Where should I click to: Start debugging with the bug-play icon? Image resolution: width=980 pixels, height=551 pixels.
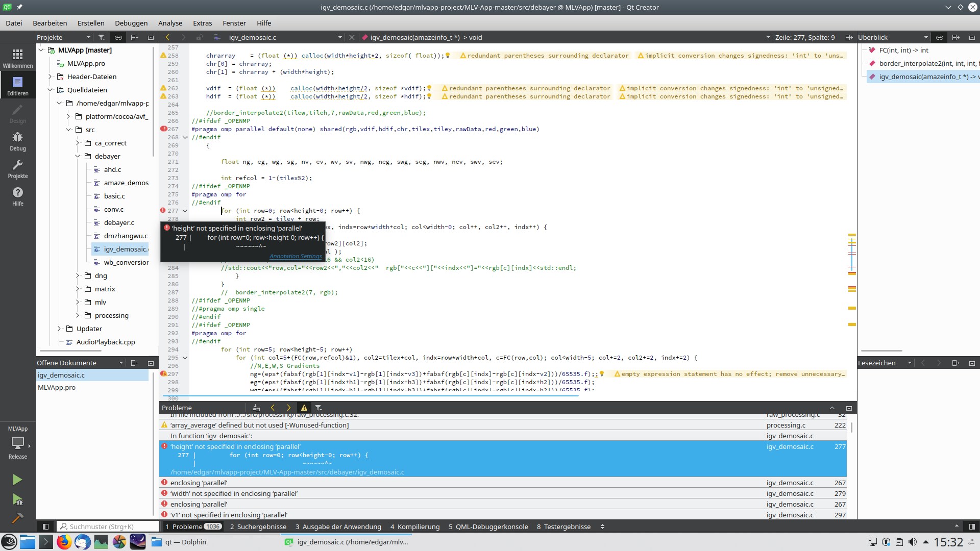point(17,499)
